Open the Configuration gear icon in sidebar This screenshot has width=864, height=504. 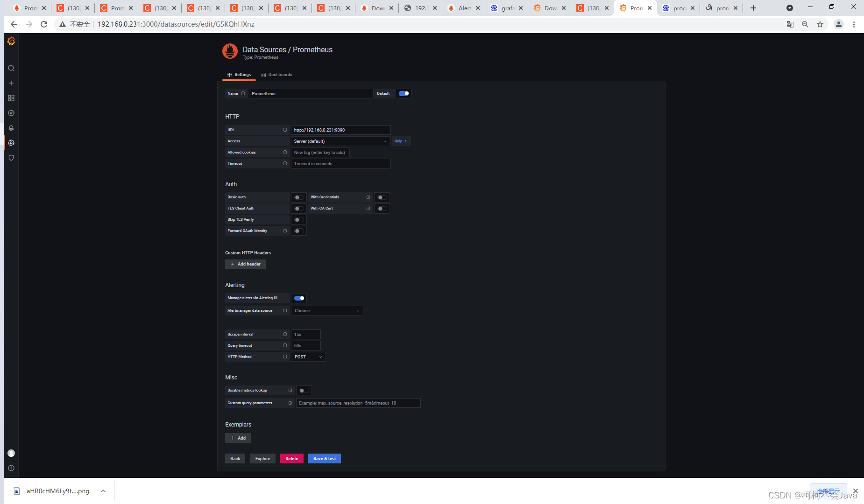click(11, 143)
